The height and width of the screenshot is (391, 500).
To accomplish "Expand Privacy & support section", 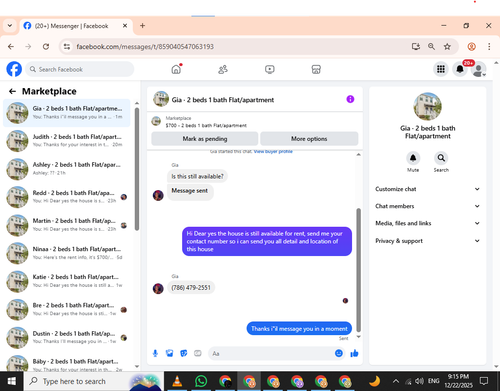I will pyautogui.click(x=427, y=241).
